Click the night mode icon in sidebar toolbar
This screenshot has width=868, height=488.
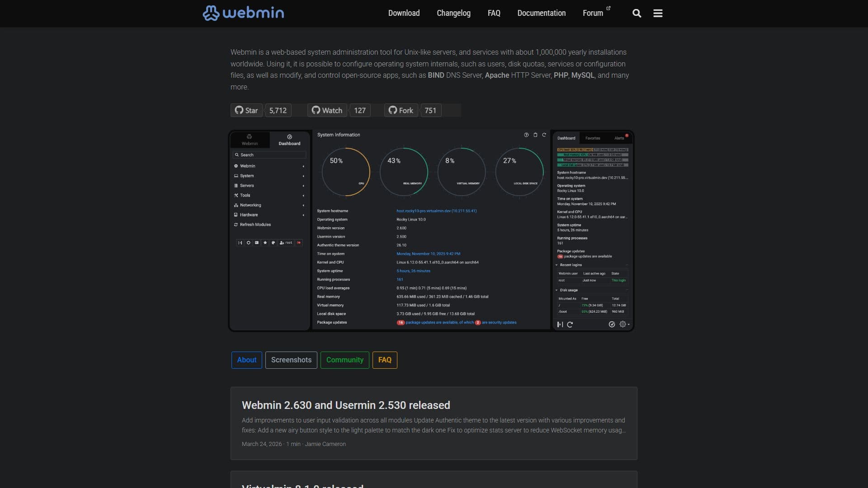(248, 243)
